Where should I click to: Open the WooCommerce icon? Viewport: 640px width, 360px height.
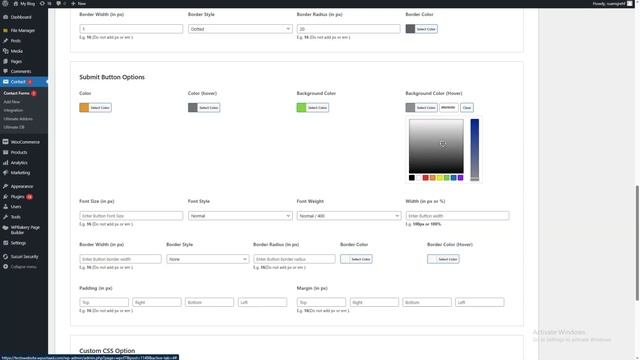5,142
